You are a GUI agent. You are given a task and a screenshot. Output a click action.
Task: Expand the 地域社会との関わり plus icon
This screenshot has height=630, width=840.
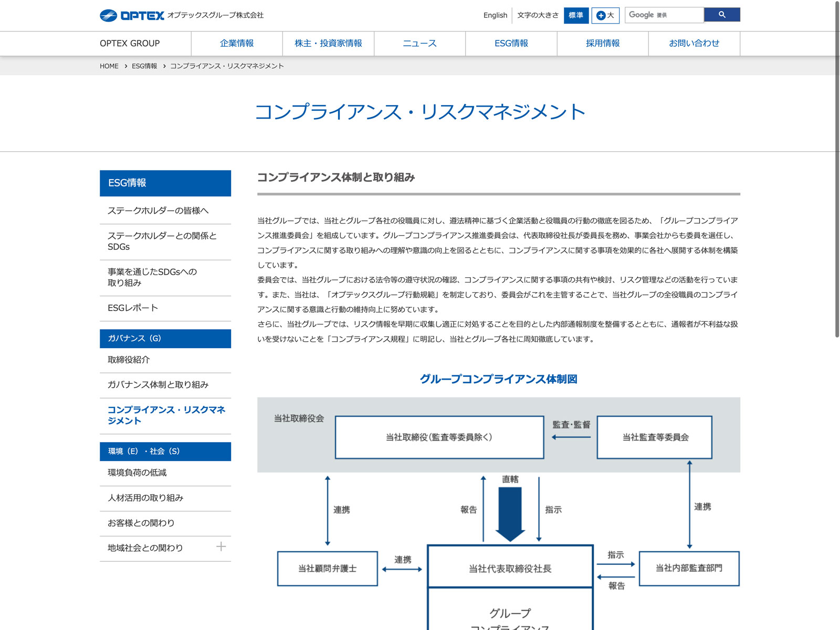[221, 547]
